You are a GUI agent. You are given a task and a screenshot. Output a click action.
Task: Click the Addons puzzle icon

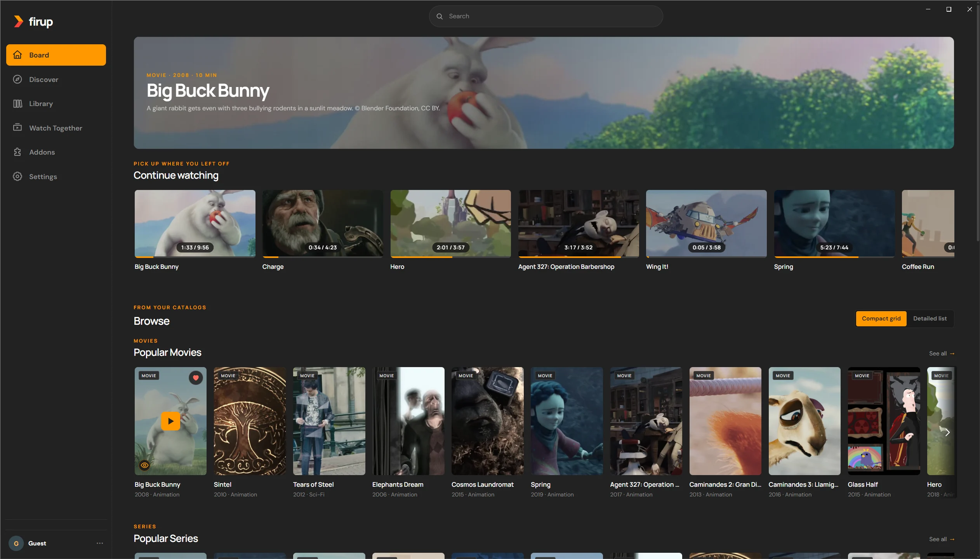pos(17,152)
